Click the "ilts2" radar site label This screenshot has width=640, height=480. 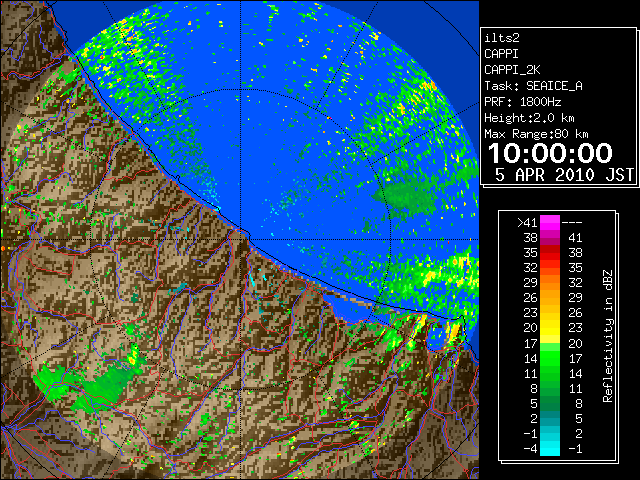(502, 38)
